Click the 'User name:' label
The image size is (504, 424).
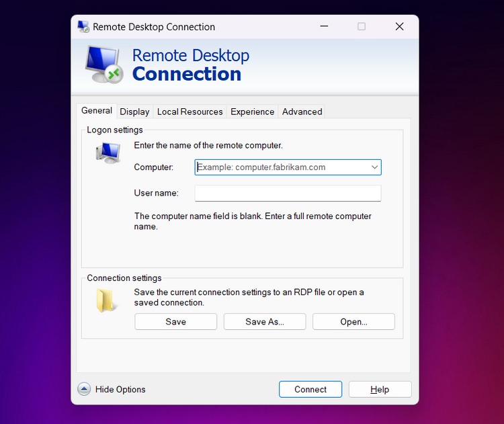156,193
